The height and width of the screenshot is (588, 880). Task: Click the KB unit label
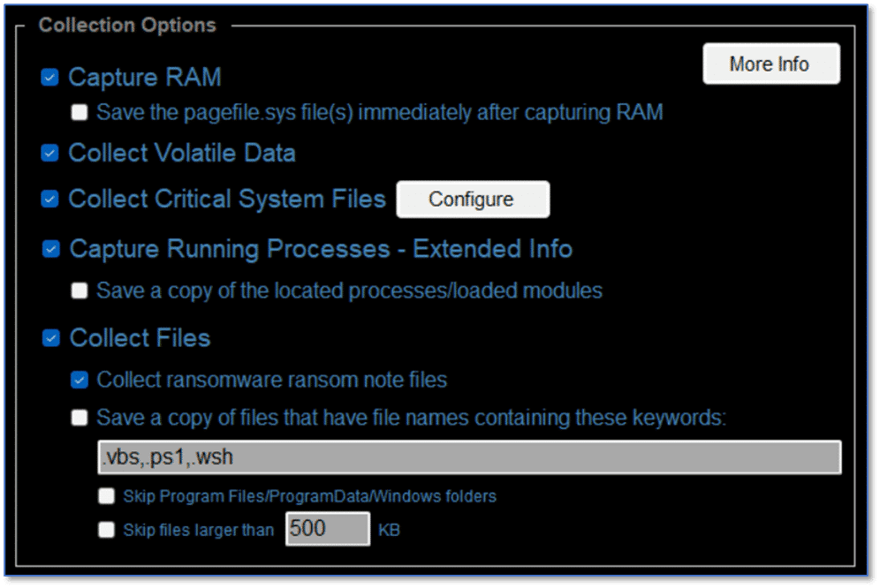pyautogui.click(x=389, y=531)
